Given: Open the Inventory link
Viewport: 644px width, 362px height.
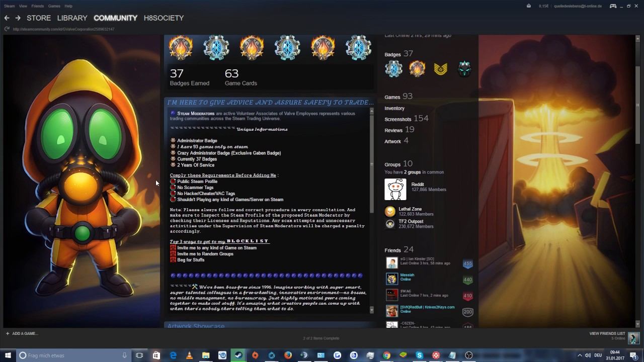Looking at the screenshot, I should click(x=394, y=108).
